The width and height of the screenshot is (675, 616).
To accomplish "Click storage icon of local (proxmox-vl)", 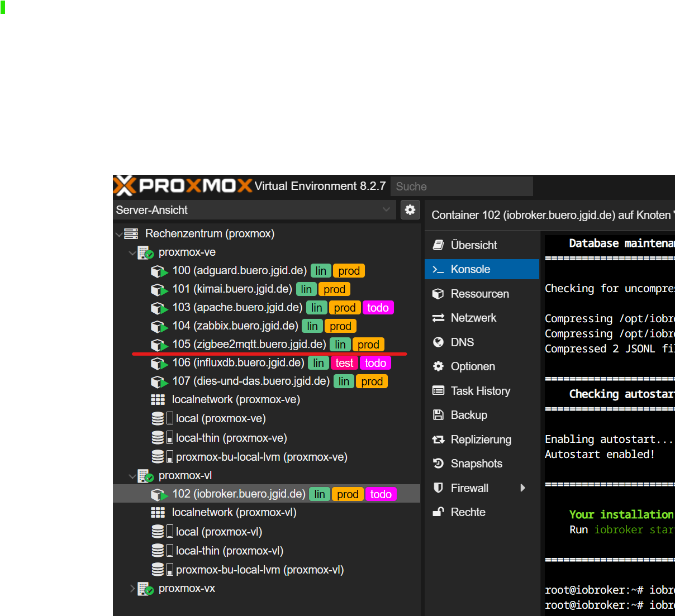I will (x=162, y=532).
